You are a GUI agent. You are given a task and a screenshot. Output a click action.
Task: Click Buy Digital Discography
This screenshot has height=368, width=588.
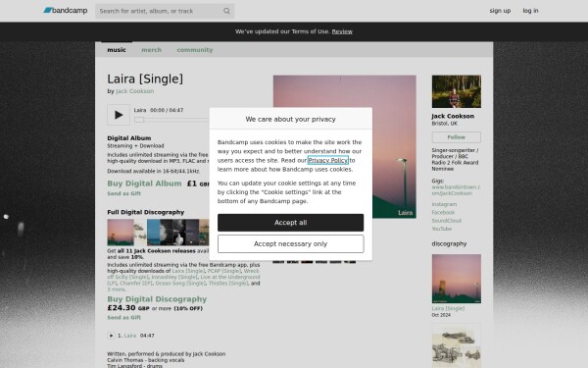coord(157,299)
